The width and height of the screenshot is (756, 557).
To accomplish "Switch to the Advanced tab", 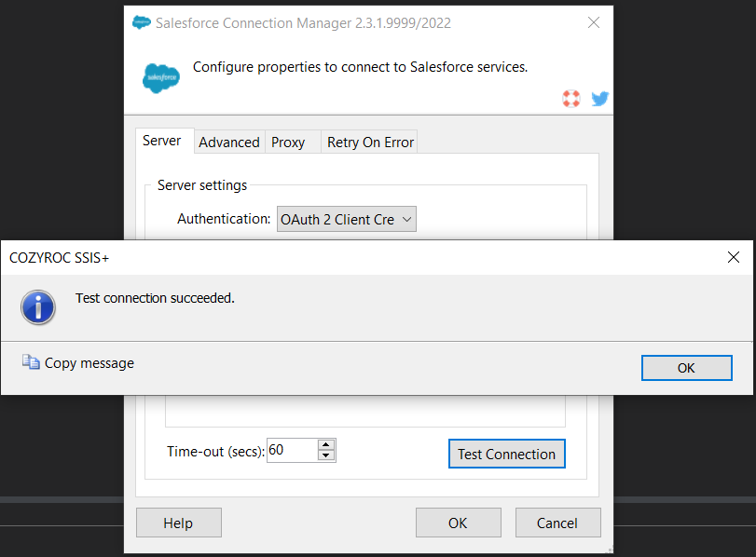I will (x=228, y=142).
